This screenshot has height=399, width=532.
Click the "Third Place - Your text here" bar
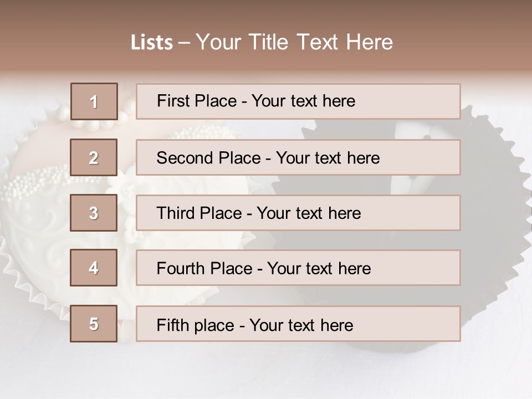coord(298,213)
